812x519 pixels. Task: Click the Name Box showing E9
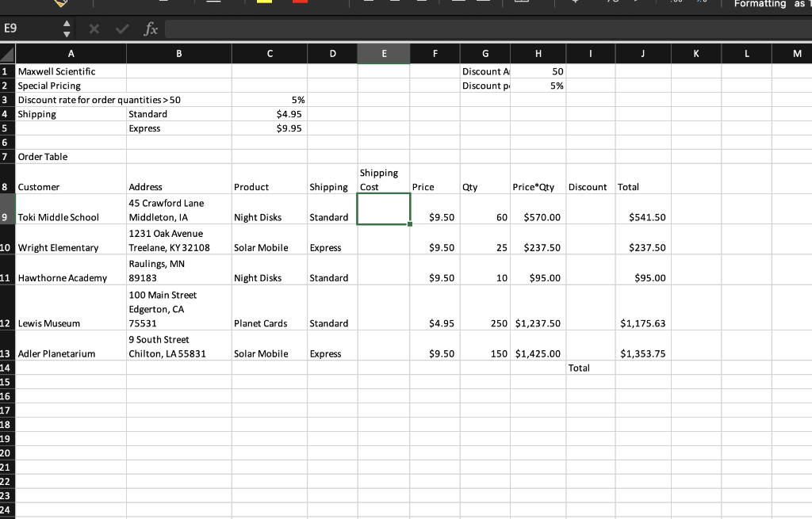coord(31,29)
